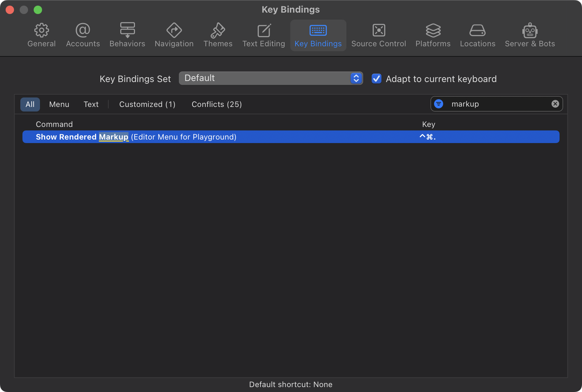582x392 pixels.
Task: Edit key shortcut for Show Rendered Markup
Action: 428,137
